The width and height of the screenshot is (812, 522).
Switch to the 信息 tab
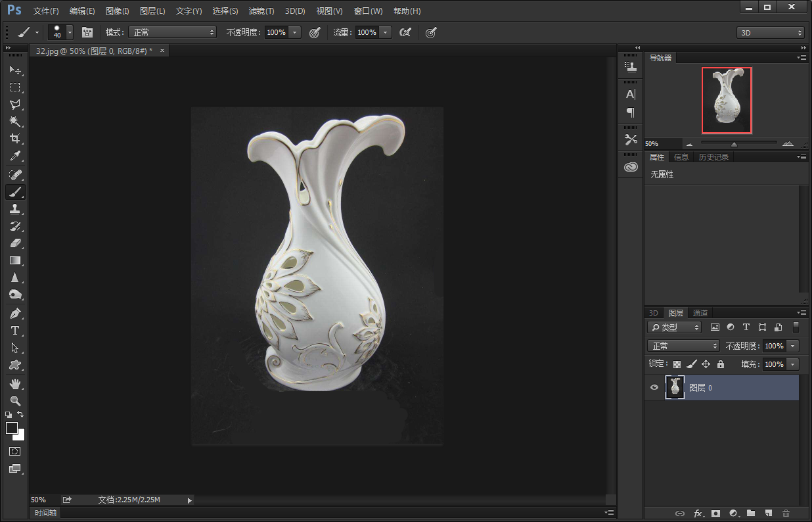click(x=681, y=157)
